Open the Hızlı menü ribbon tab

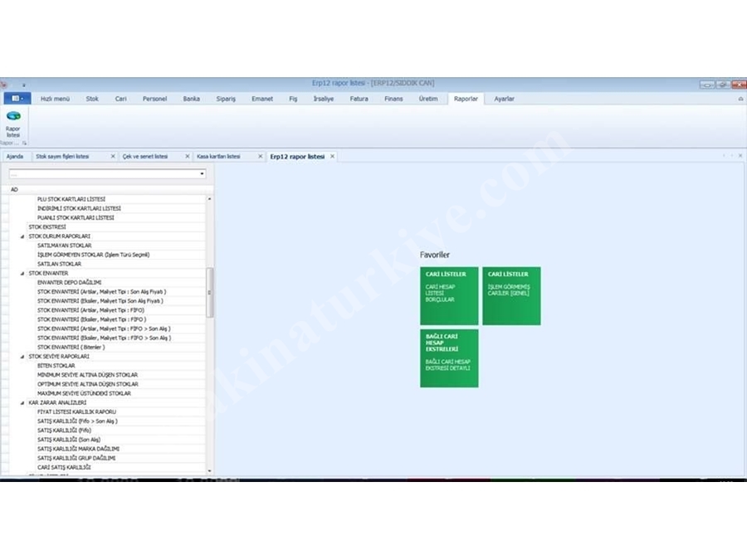(x=55, y=99)
